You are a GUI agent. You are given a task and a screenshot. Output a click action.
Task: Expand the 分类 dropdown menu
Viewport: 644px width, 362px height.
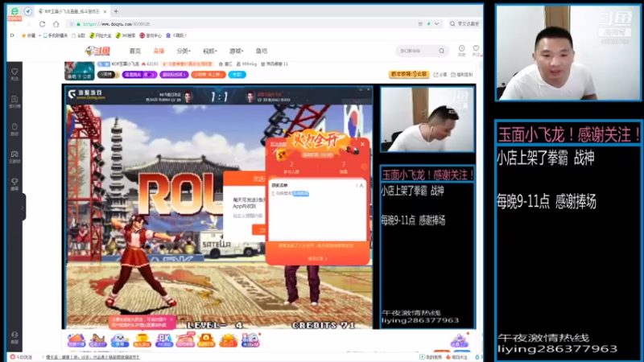[x=184, y=51]
